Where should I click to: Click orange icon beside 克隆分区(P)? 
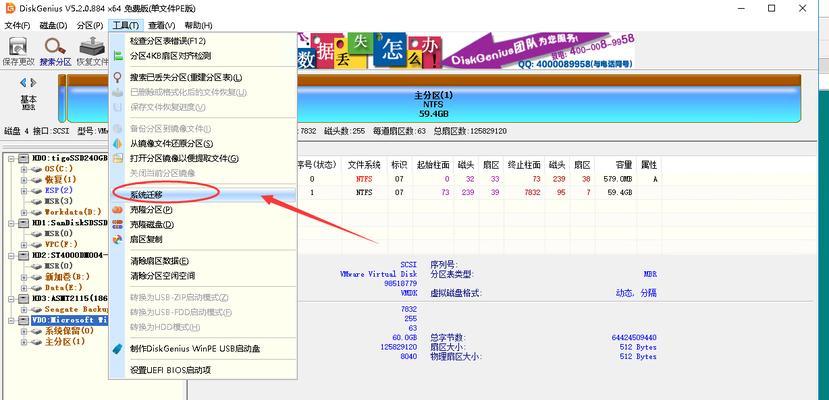tap(118, 210)
